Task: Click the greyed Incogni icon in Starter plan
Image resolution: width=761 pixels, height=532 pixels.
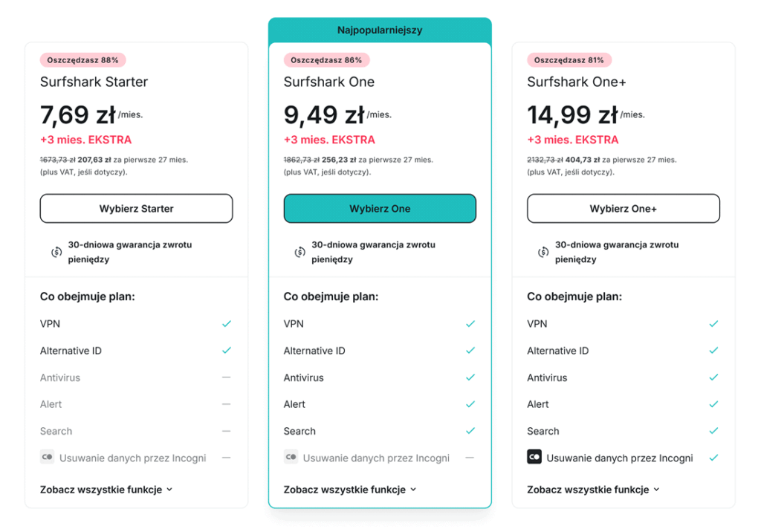Action: click(x=47, y=457)
